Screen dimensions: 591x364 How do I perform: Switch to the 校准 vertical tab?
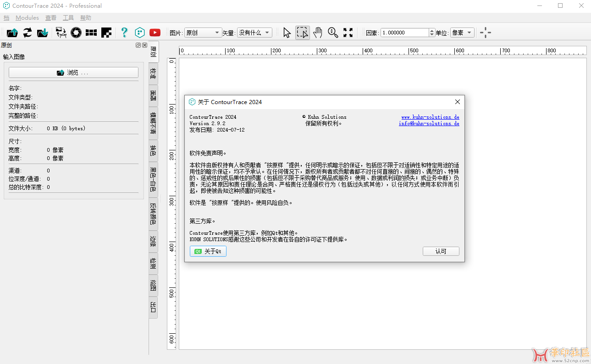click(x=153, y=74)
